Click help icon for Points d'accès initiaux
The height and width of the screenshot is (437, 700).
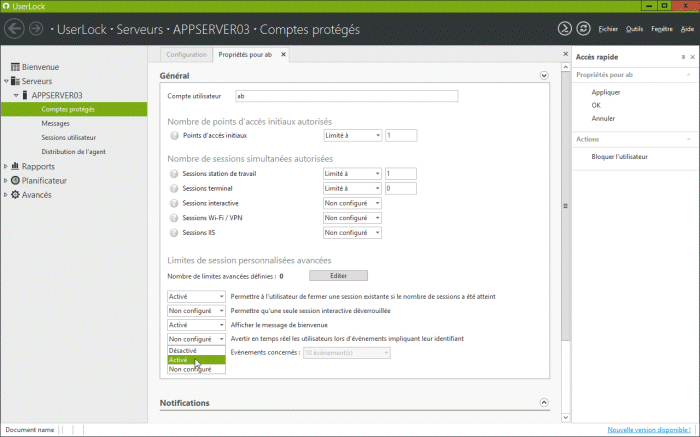(175, 136)
